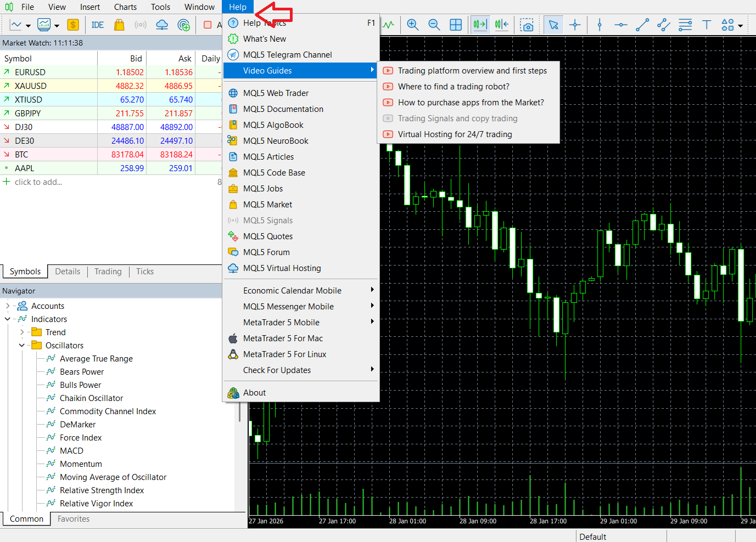Click the green line chart icon
This screenshot has width=756, height=542.
pos(389,25)
